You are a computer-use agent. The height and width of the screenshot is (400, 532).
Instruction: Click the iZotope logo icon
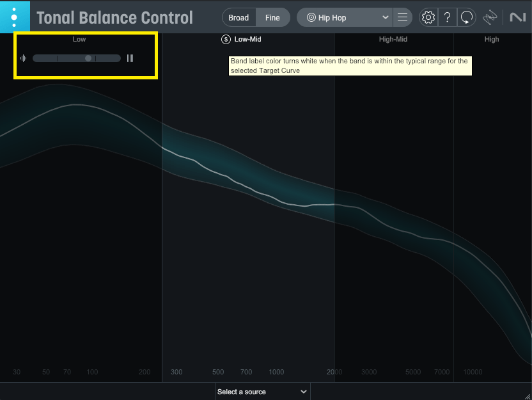tap(490, 17)
